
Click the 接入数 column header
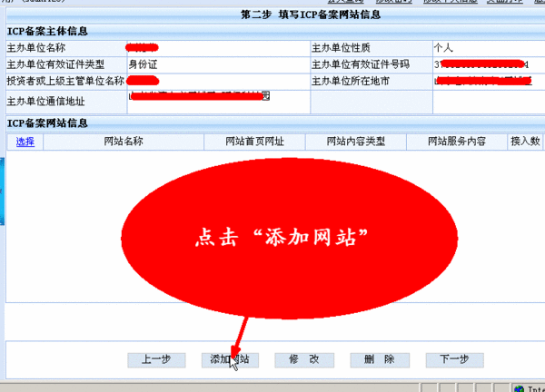click(x=525, y=142)
